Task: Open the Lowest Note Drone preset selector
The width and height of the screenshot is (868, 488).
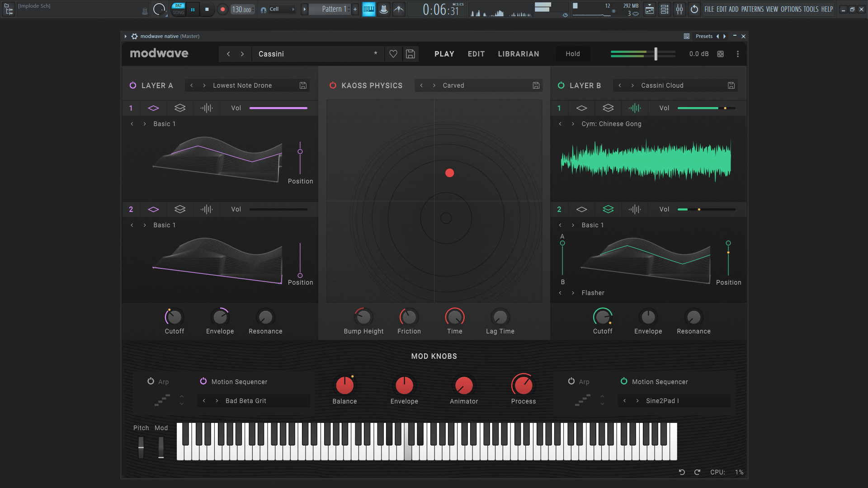Action: [x=242, y=85]
